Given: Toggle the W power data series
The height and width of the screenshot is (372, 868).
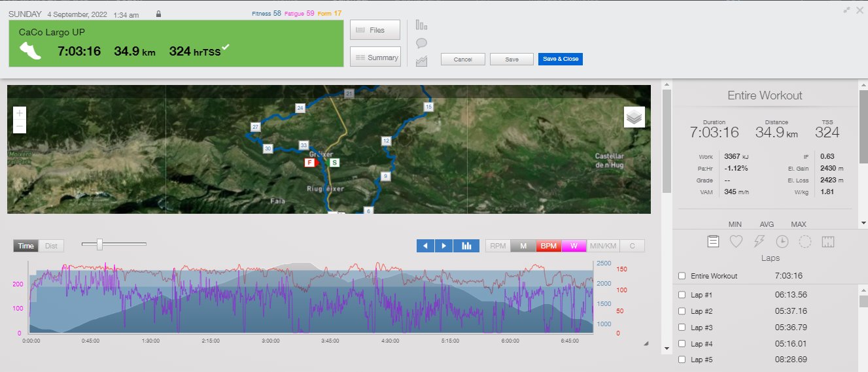Looking at the screenshot, I should [x=574, y=246].
